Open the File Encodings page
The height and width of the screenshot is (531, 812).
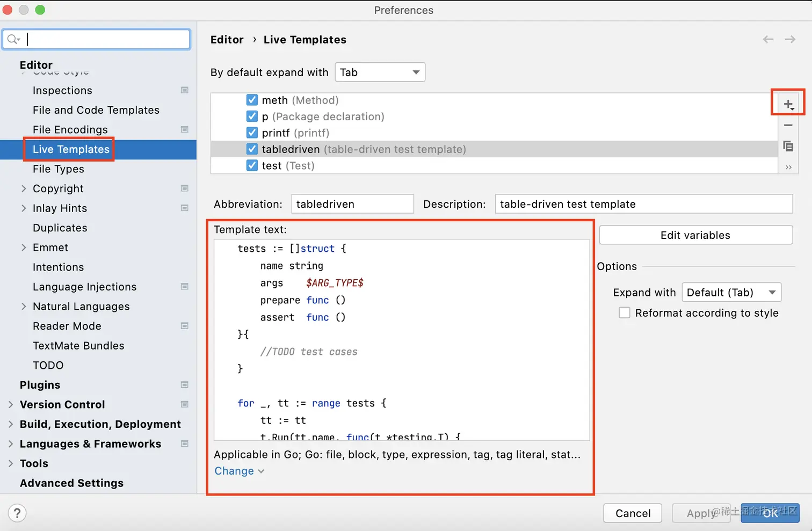pos(70,129)
